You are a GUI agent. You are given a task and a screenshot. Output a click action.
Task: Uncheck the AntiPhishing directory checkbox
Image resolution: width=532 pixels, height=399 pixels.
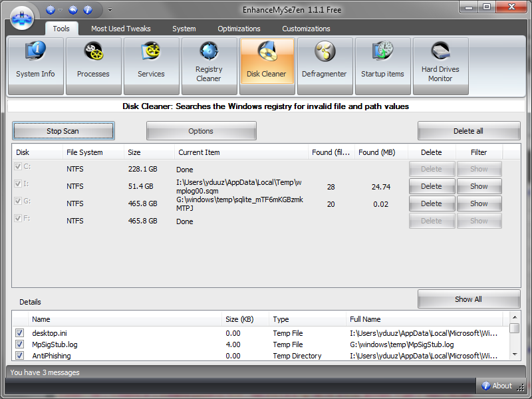(20, 356)
